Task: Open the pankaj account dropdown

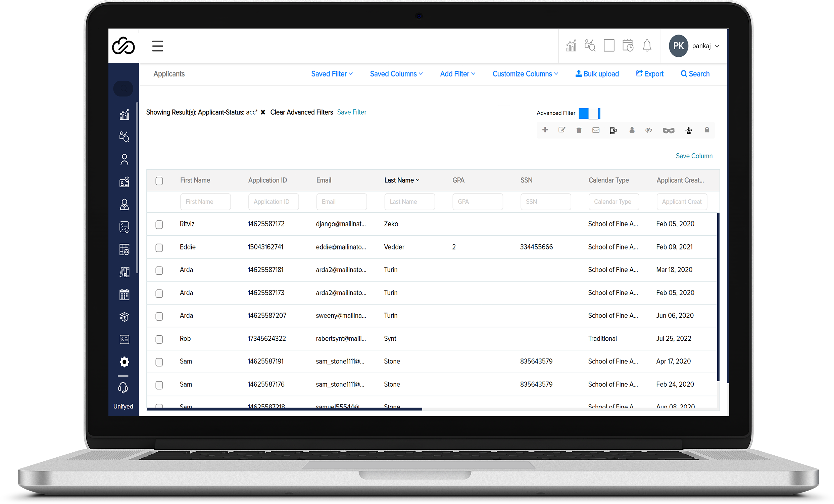Action: coord(705,46)
